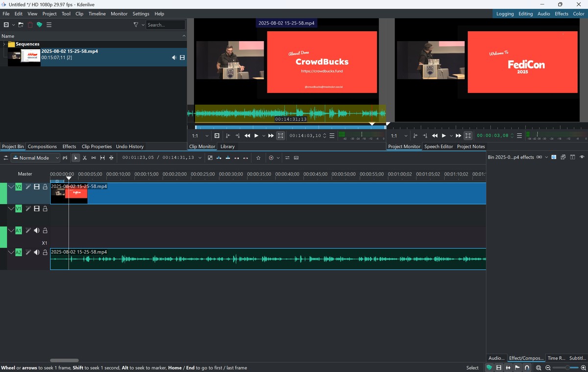Select the Razor (scissors) tool
Image resolution: width=588 pixels, height=372 pixels.
85,158
